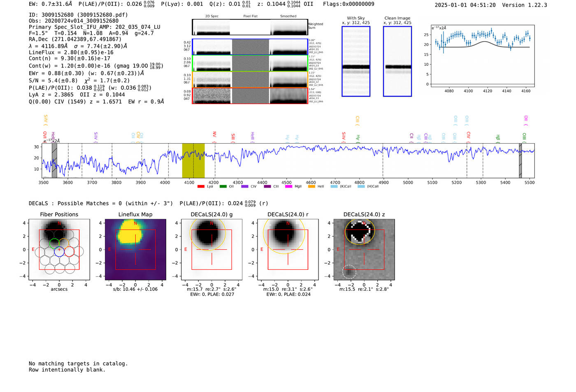Click the 'Flags:0x00000009' header text

point(348,4)
